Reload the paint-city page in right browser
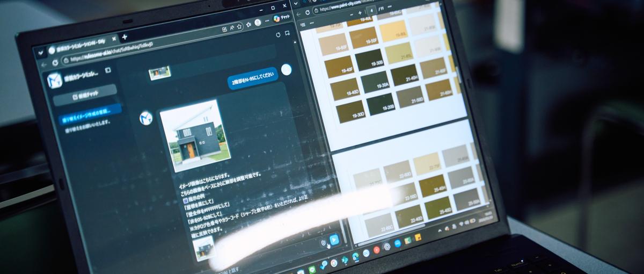Viewport: 644px width, 274px height. click(x=308, y=12)
